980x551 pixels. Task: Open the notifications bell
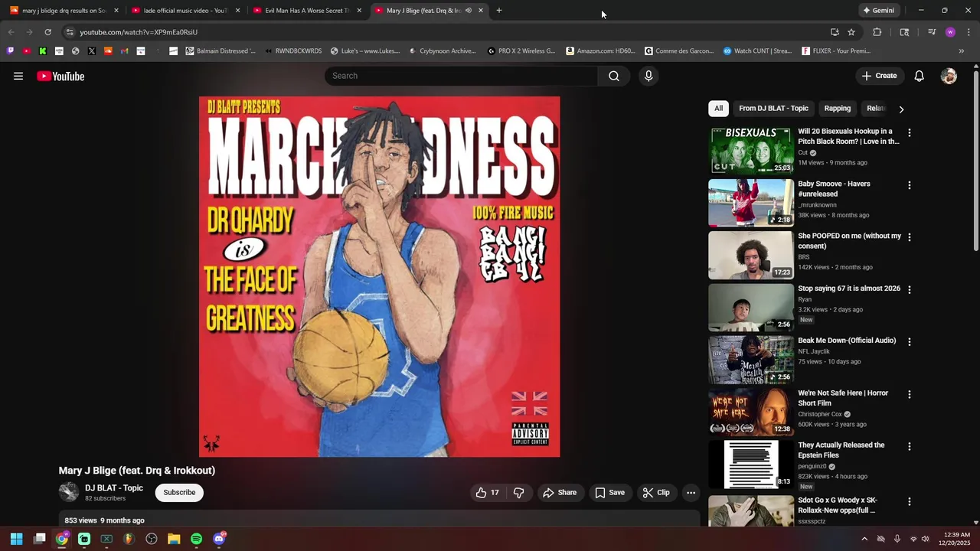point(920,76)
